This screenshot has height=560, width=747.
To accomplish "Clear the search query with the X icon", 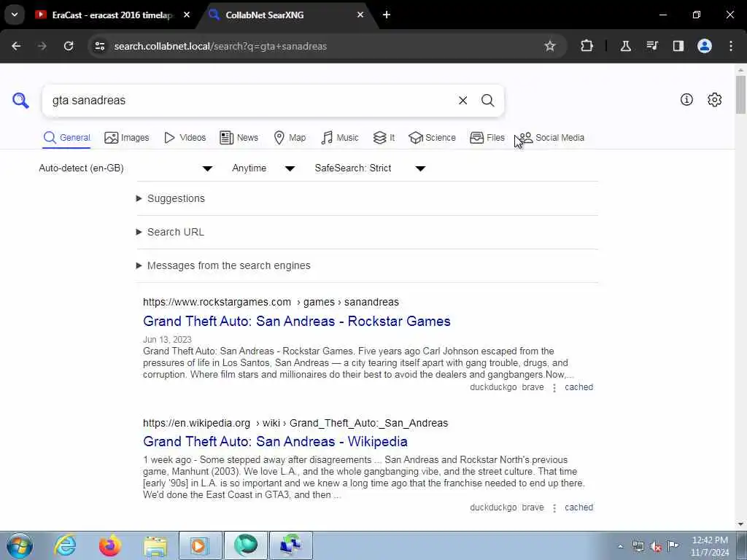I will (462, 101).
